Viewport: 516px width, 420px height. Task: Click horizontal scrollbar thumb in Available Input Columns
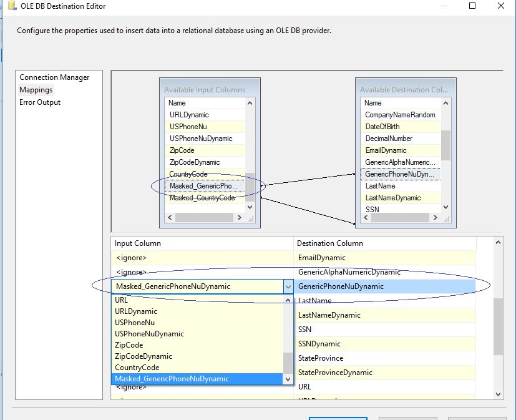[205, 218]
